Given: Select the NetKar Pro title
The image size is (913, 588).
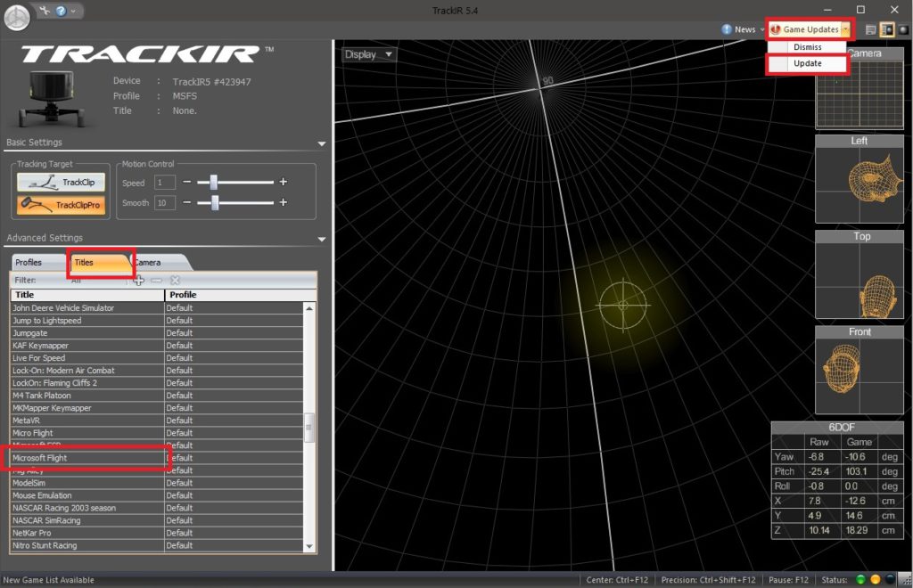Looking at the screenshot, I should [87, 534].
